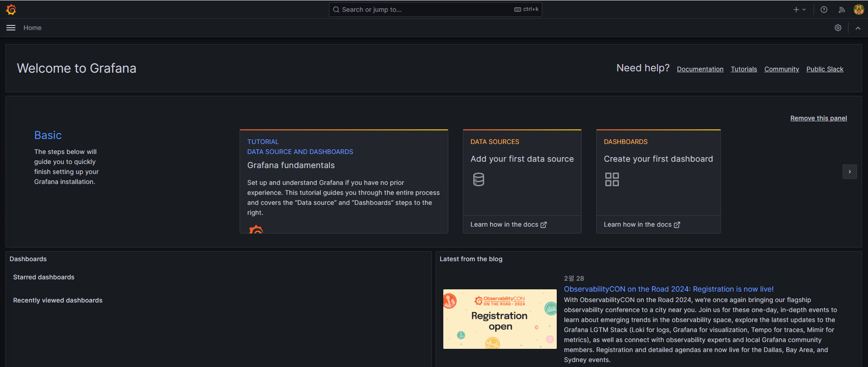
Task: Click external link icon in Dashboards card
Action: pos(677,225)
